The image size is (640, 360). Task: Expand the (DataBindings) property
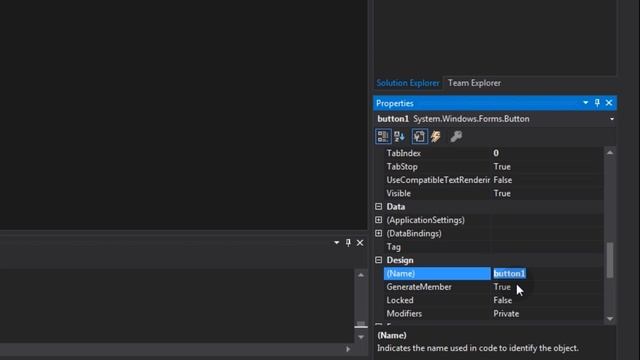378,233
